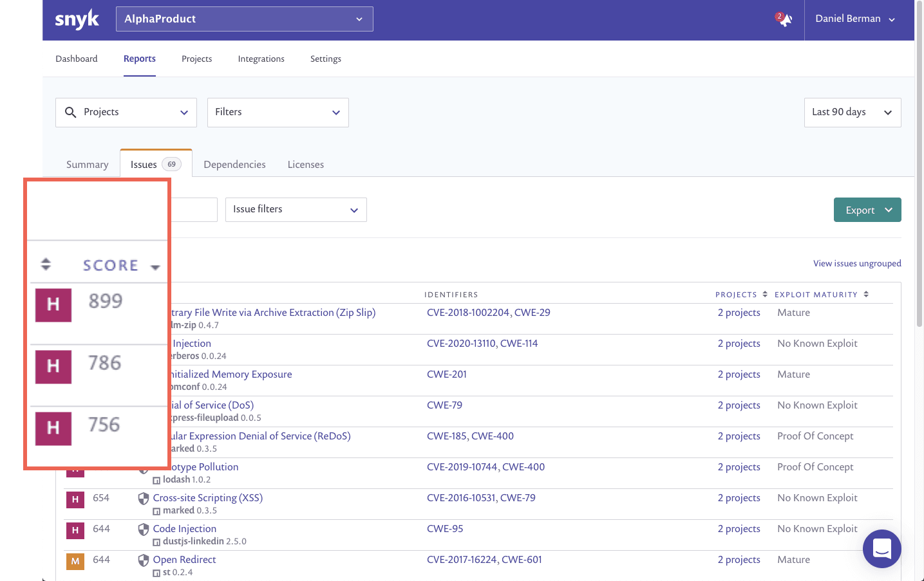Click identifier CVE-2019-10744, CWE-400
The image size is (924, 581).
point(486,467)
